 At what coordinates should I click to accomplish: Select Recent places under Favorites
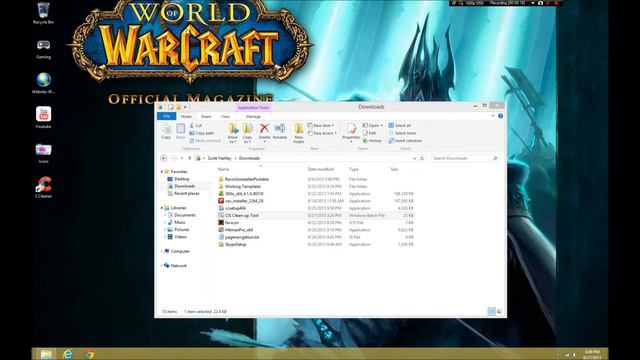tap(187, 193)
